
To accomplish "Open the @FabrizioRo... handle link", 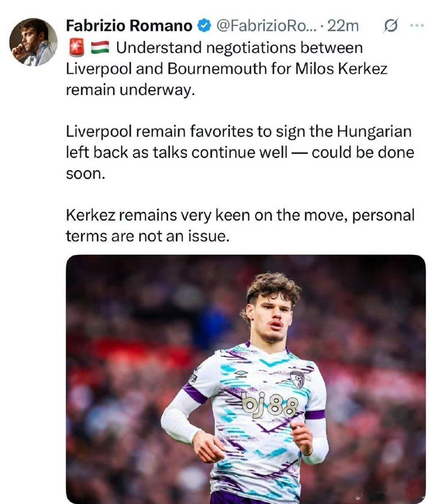I will [x=266, y=26].
